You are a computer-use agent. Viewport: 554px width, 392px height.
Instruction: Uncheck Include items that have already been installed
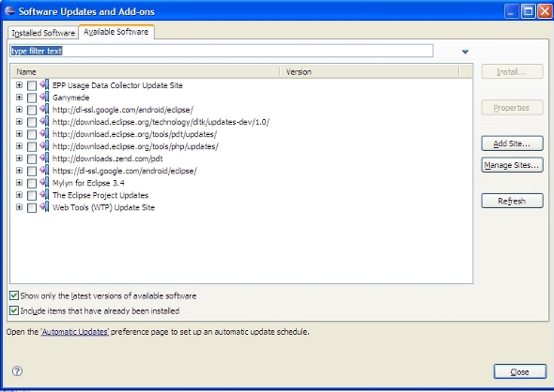coord(14,310)
